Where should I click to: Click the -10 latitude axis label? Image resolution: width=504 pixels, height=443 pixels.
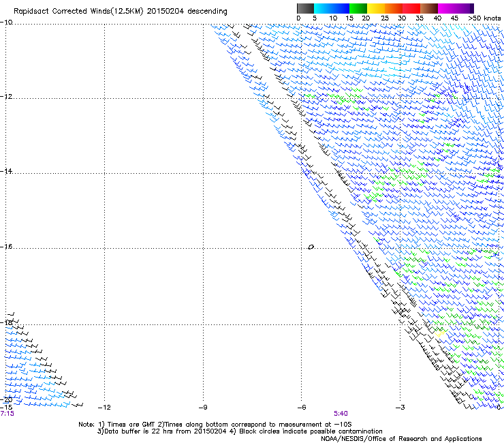[x=6, y=22]
